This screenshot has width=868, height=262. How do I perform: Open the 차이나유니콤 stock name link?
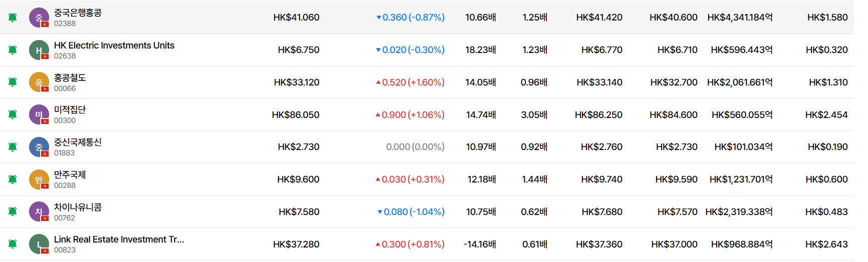click(x=78, y=207)
